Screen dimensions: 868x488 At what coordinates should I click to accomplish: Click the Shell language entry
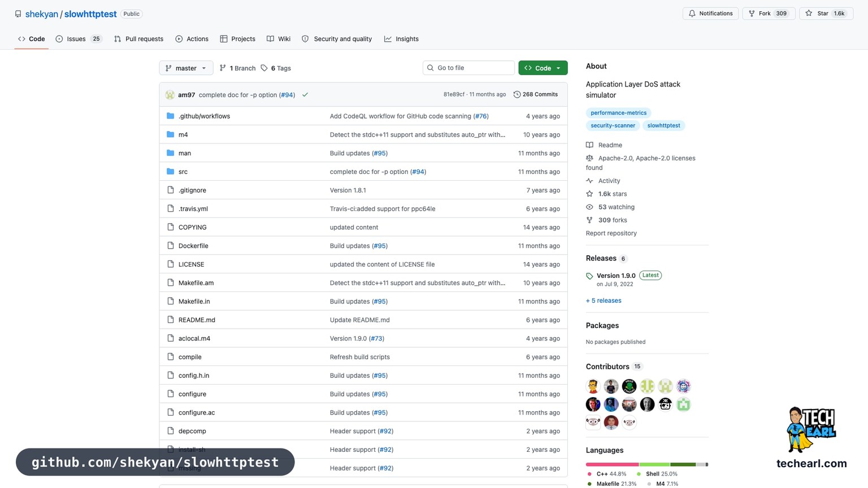657,474
